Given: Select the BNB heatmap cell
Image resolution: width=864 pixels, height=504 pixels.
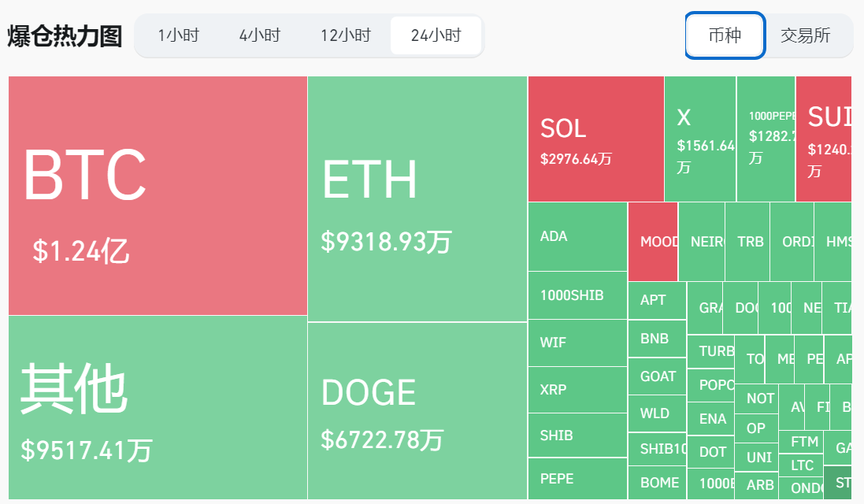Looking at the screenshot, I should [657, 339].
